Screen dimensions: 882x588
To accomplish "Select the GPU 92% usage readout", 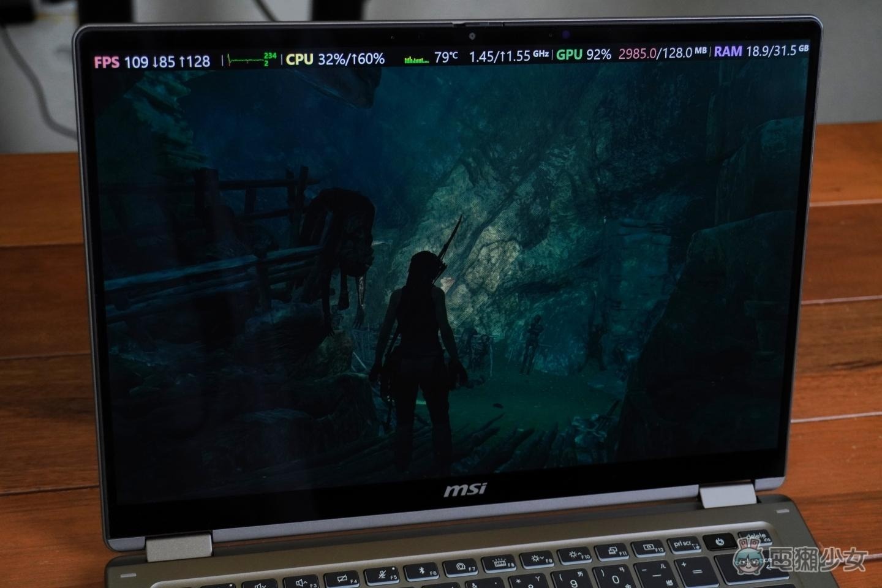I will pyautogui.click(x=584, y=55).
